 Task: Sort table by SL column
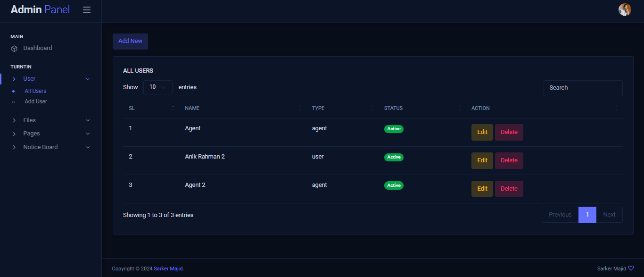point(151,108)
